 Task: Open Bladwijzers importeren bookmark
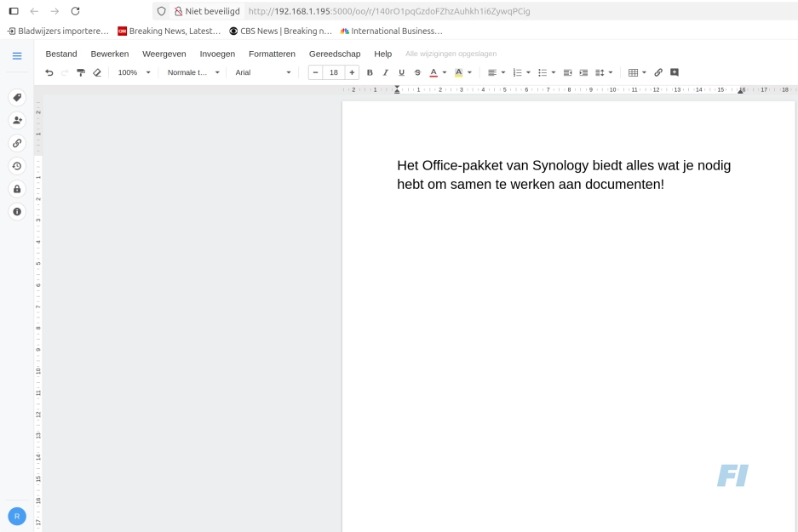coord(58,31)
